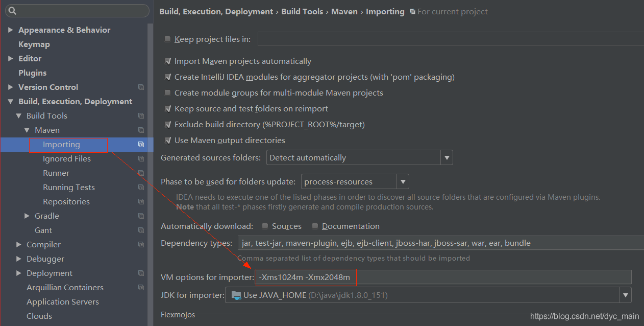
Task: Click project-level icon next to Build Tools
Action: 141,116
